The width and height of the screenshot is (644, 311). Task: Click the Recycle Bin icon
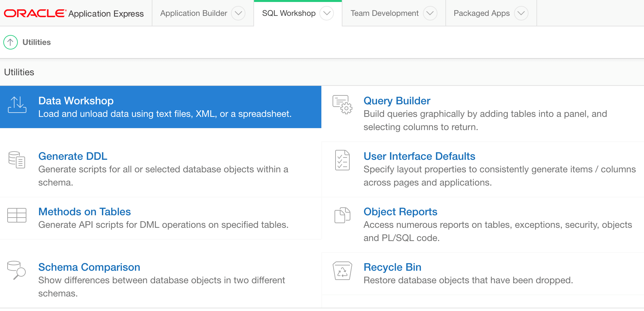(342, 271)
